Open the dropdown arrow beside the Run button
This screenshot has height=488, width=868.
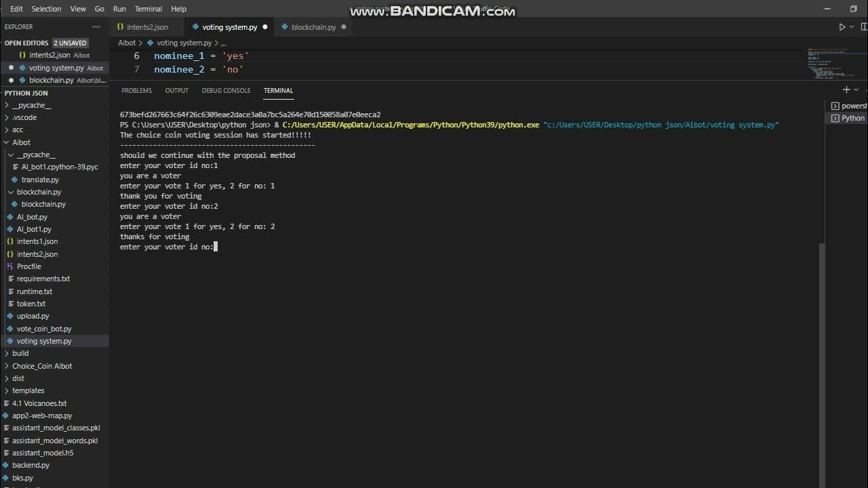pyautogui.click(x=852, y=27)
